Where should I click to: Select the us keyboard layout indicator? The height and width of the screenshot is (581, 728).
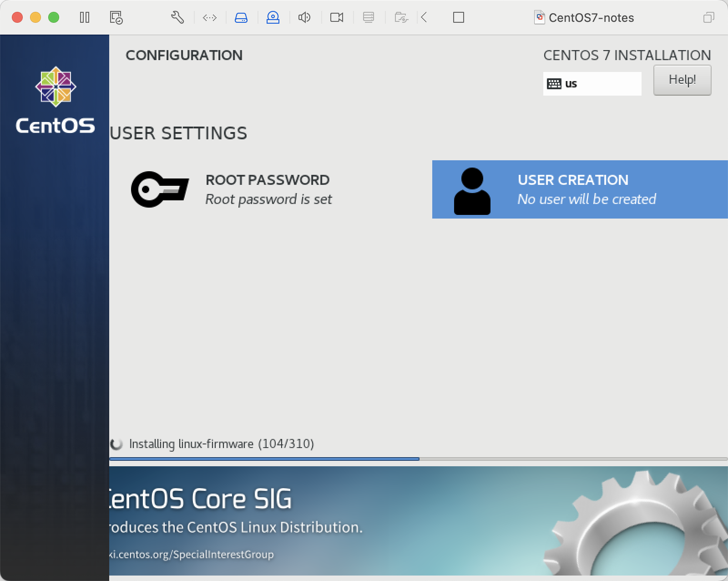tap(592, 84)
